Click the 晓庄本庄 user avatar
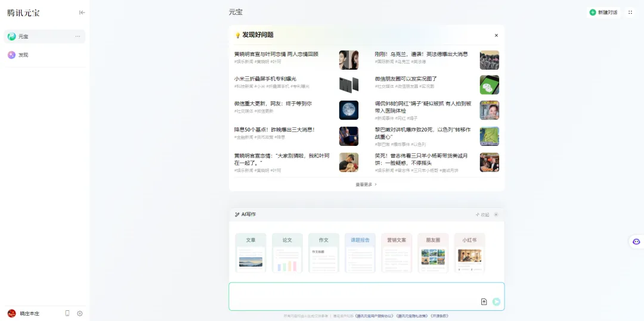The width and height of the screenshot is (644, 321). [x=11, y=313]
